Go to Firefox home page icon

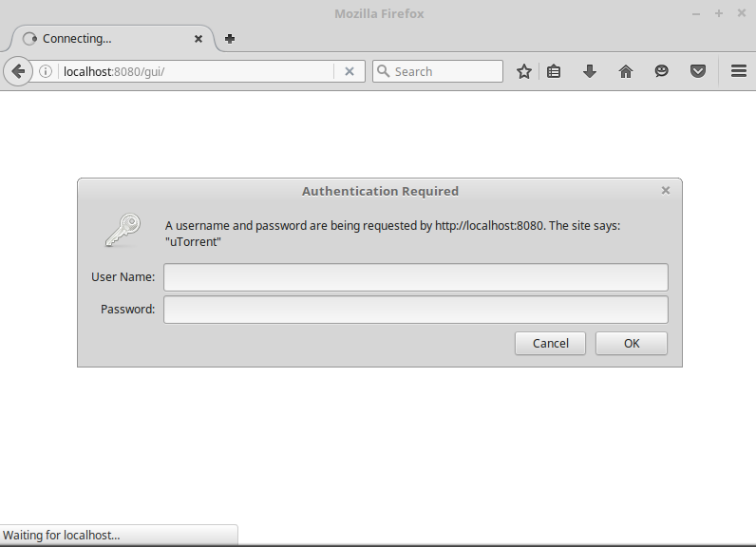coord(626,72)
